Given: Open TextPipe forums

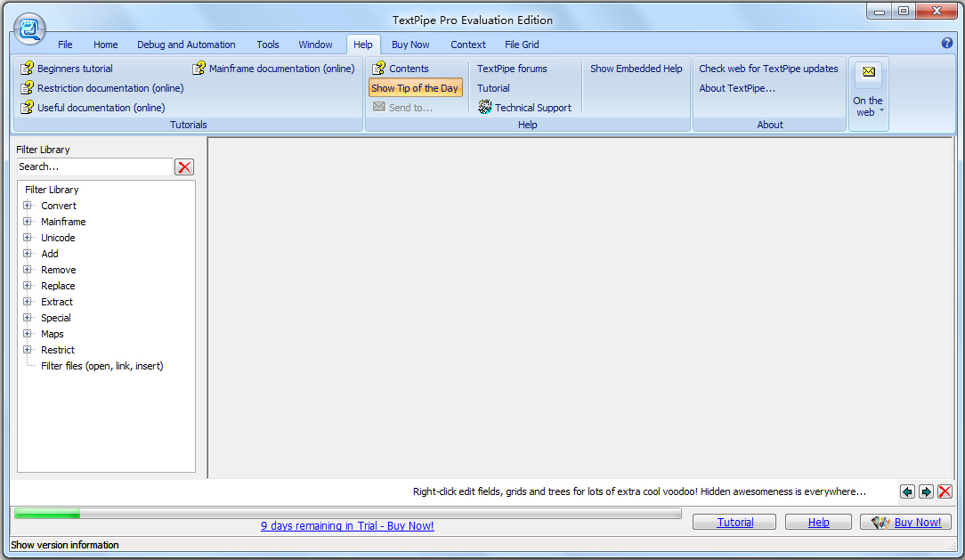Looking at the screenshot, I should (512, 69).
